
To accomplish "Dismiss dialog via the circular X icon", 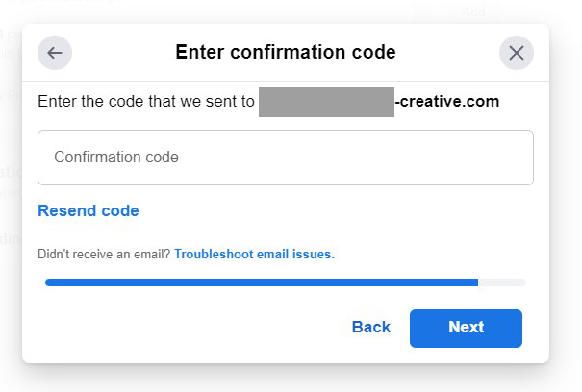I will (517, 53).
